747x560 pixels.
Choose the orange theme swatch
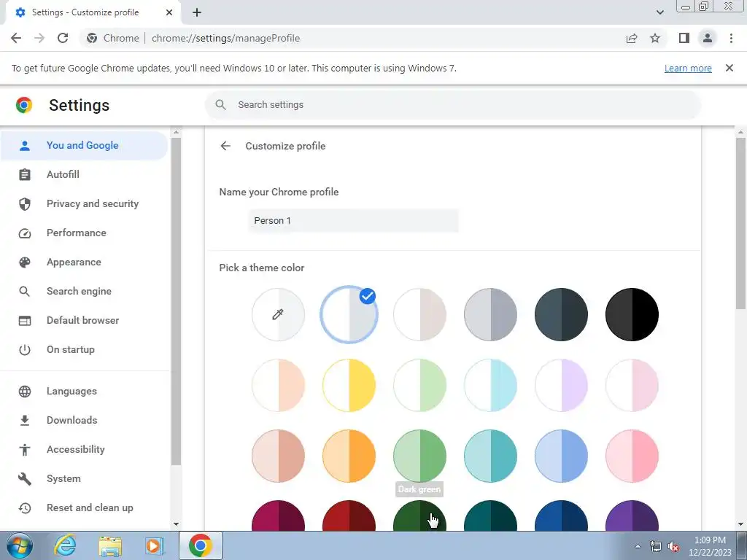pos(349,456)
